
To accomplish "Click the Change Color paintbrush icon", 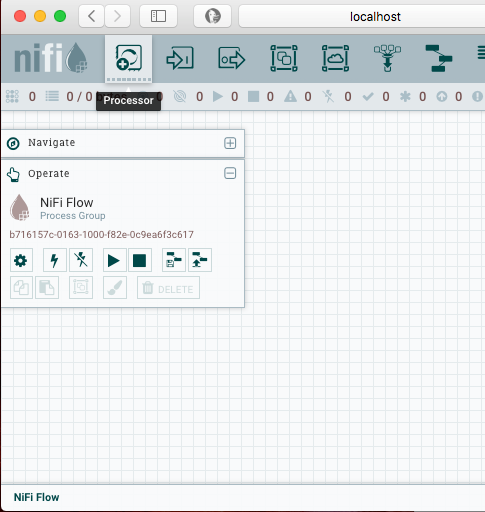I will 115,287.
